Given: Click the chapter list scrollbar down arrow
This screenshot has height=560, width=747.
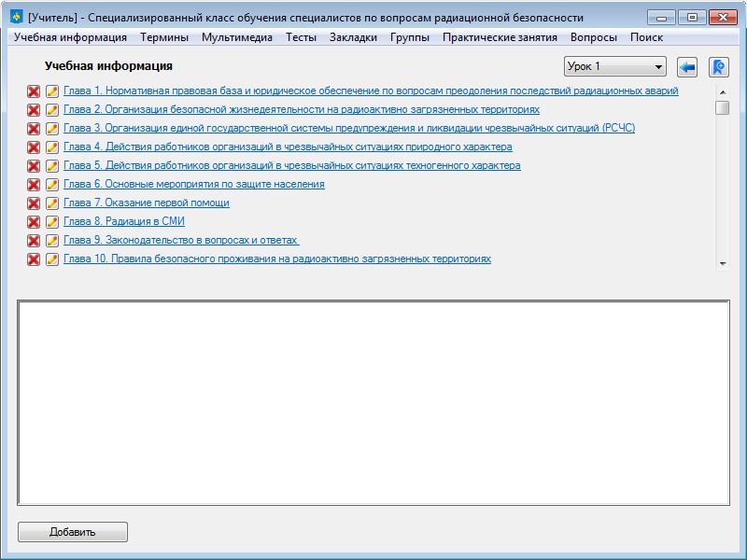Looking at the screenshot, I should (x=723, y=264).
